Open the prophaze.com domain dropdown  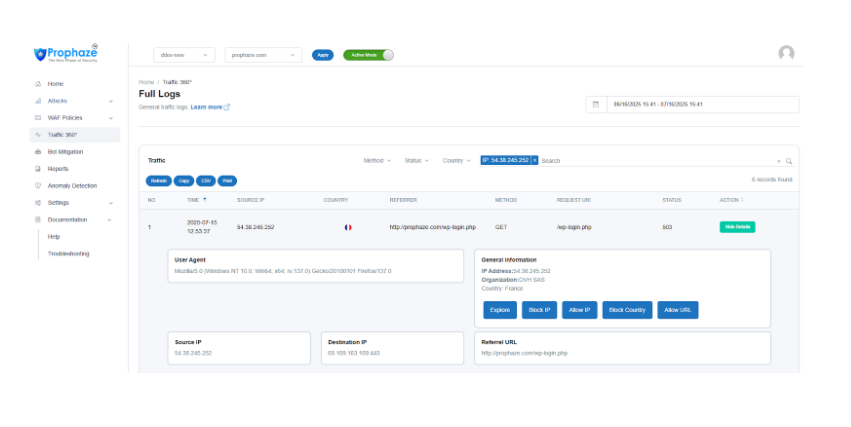pyautogui.click(x=263, y=55)
